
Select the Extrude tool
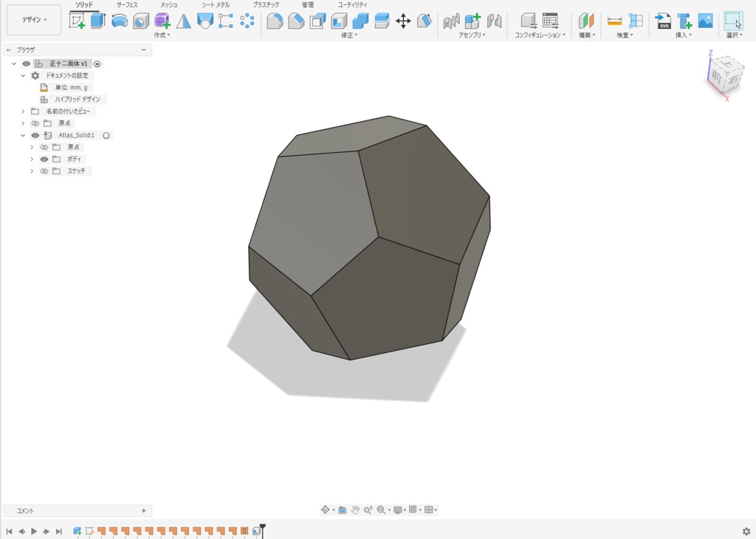tap(98, 20)
